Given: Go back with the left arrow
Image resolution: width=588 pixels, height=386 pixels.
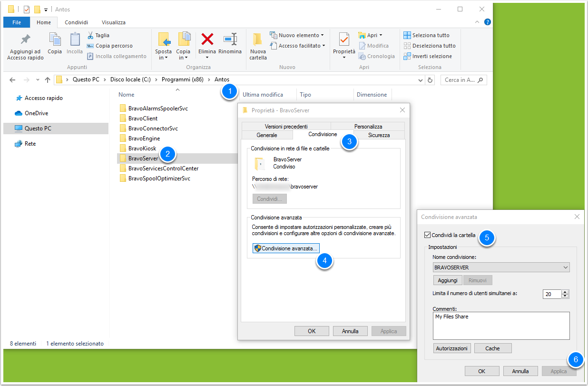Looking at the screenshot, I should pyautogui.click(x=13, y=80).
